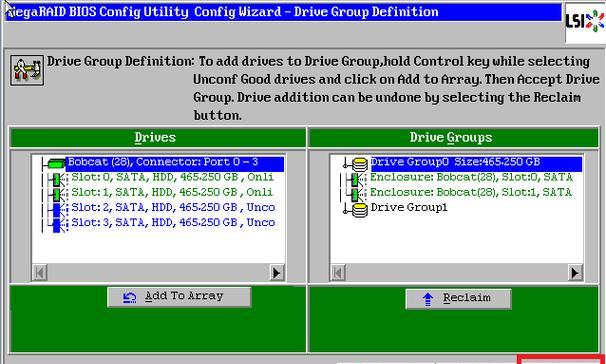Select Enclosure: Bobcat(28), Slot:0 entry
This screenshot has height=364, width=606.
tap(471, 177)
